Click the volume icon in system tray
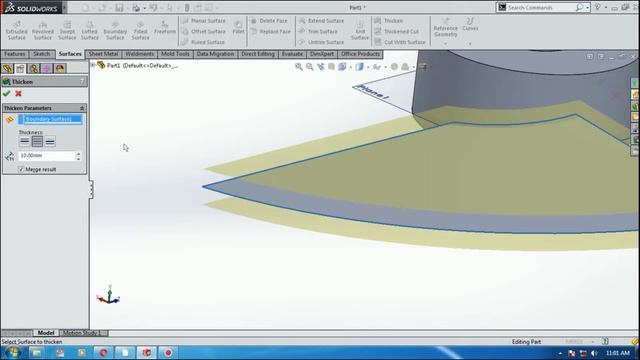 tap(594, 353)
